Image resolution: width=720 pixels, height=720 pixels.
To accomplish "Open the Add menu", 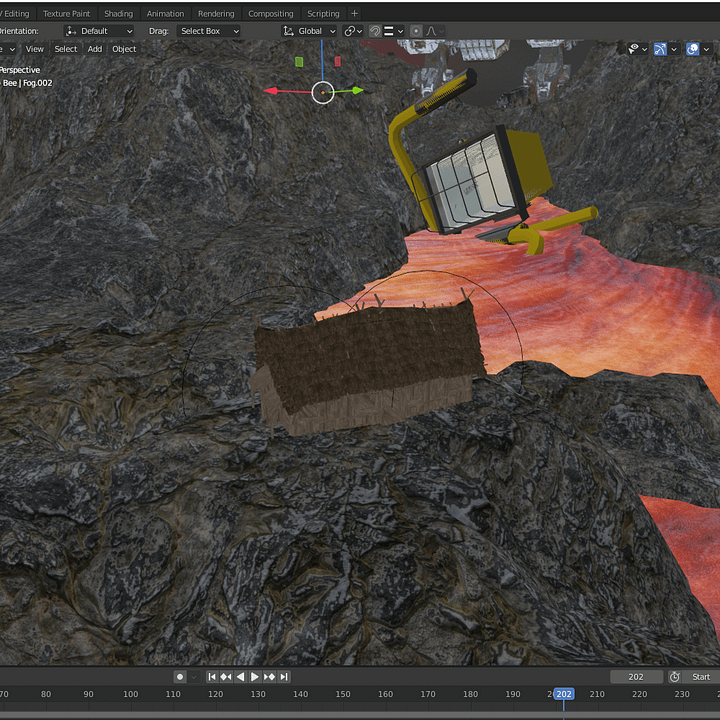I will [x=95, y=49].
